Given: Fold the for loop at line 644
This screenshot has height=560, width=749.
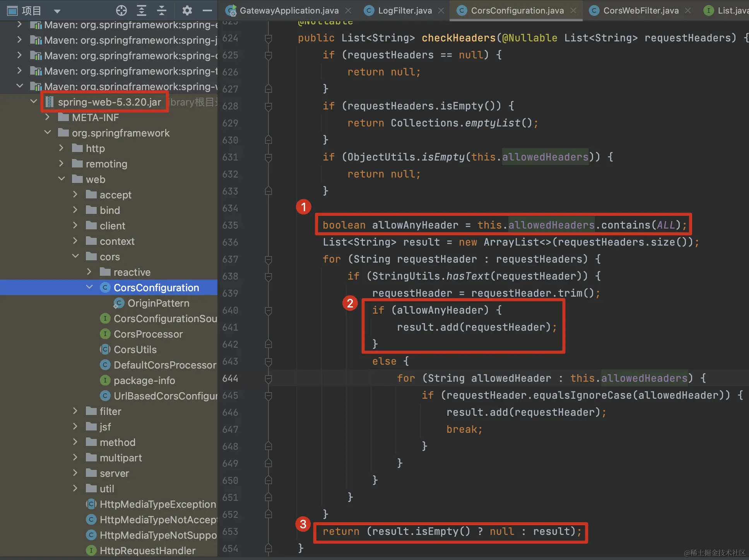Looking at the screenshot, I should click(268, 379).
